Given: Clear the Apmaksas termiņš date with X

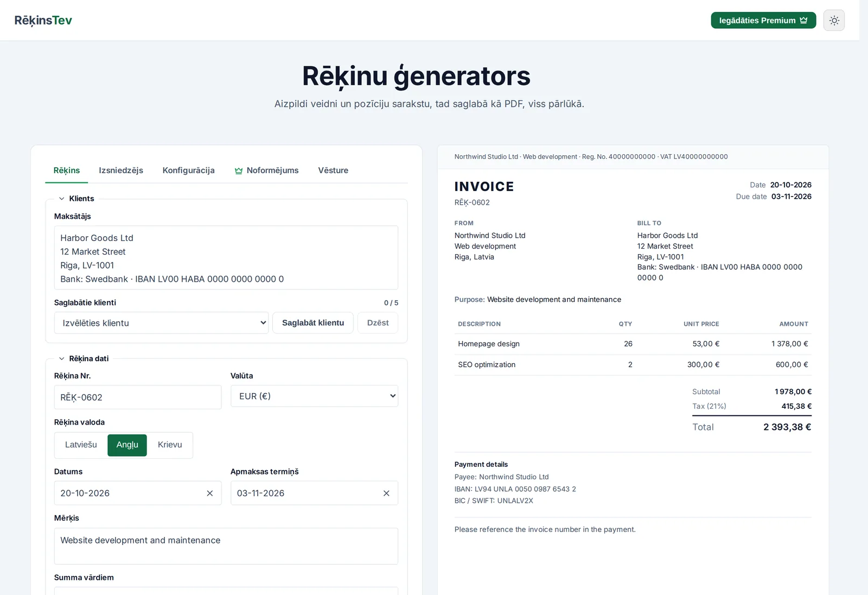Looking at the screenshot, I should tap(386, 493).
